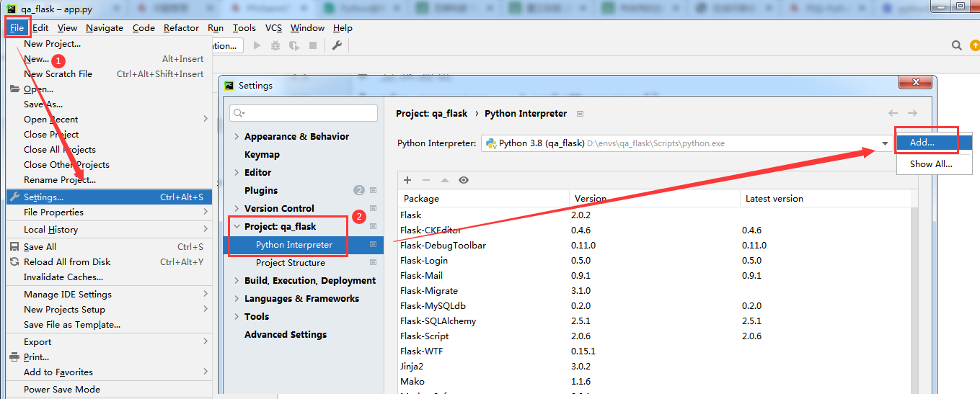Choose Invalidate Caches... menu entry
The image size is (980, 399).
[109, 277]
